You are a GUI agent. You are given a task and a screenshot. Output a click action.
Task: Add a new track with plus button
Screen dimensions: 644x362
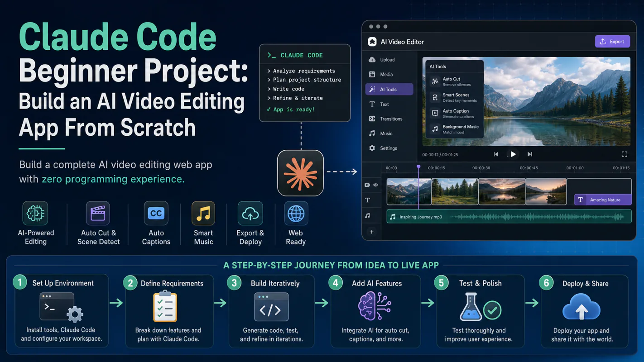tap(371, 232)
